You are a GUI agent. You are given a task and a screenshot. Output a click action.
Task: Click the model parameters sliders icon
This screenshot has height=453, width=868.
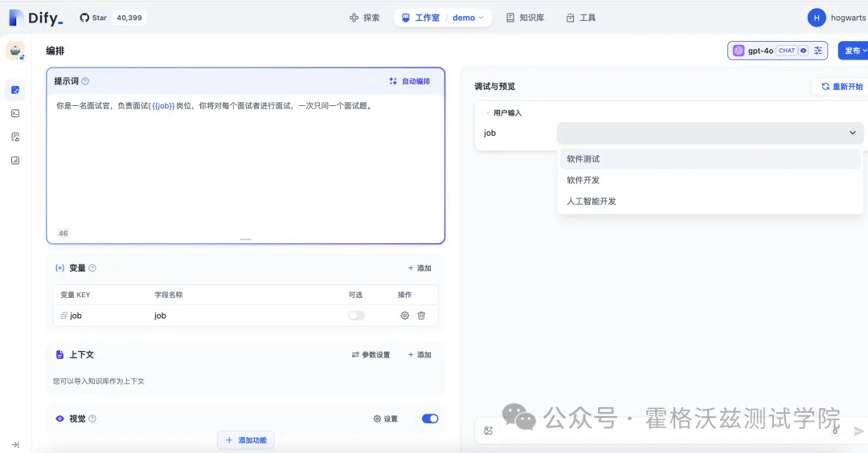818,51
